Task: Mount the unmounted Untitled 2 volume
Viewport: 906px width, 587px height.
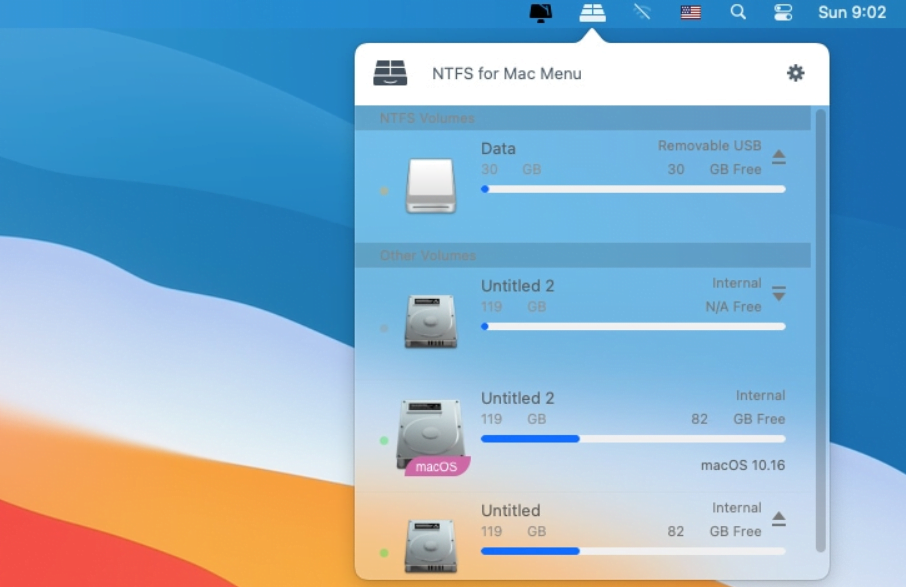Action: click(x=779, y=294)
